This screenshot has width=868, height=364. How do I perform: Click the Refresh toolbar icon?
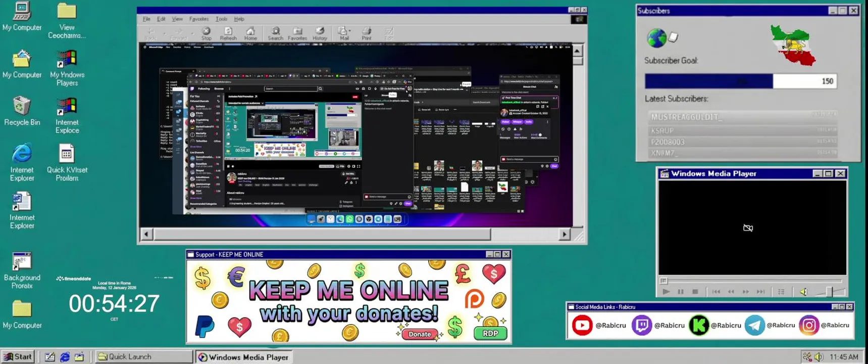[228, 33]
